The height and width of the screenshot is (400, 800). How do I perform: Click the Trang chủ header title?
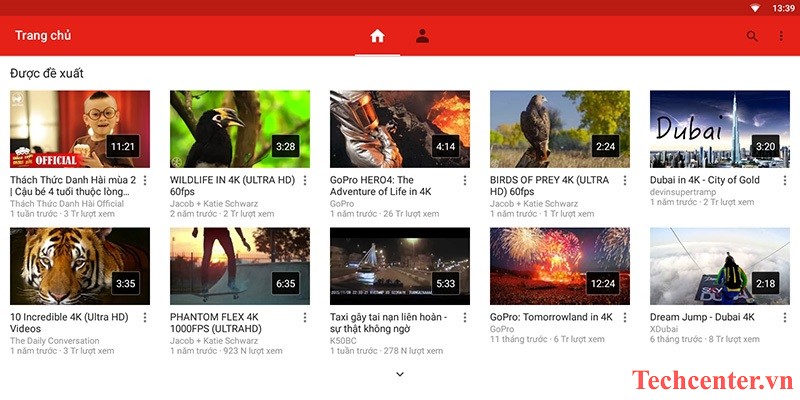click(x=43, y=36)
